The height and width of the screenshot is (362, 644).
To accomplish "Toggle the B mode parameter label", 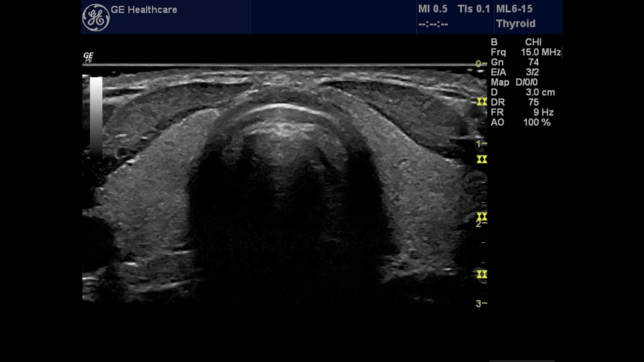I will 494,42.
